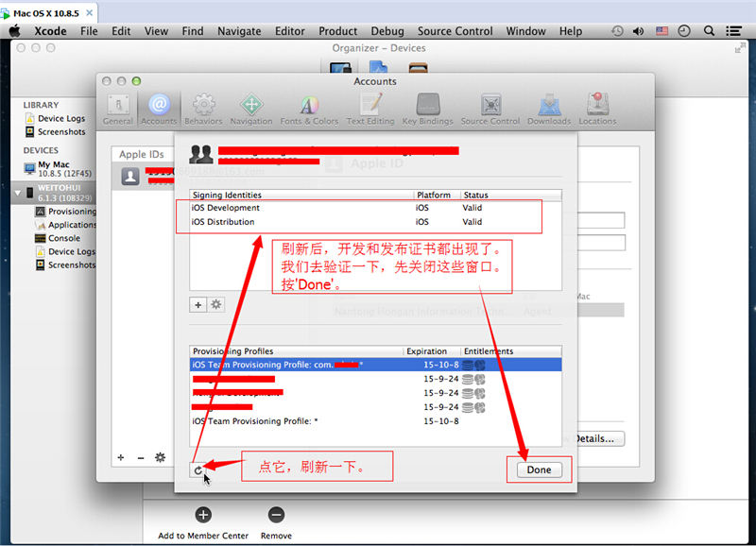Image resolution: width=756 pixels, height=546 pixels.
Task: Click the Platform column header
Action: 437,195
